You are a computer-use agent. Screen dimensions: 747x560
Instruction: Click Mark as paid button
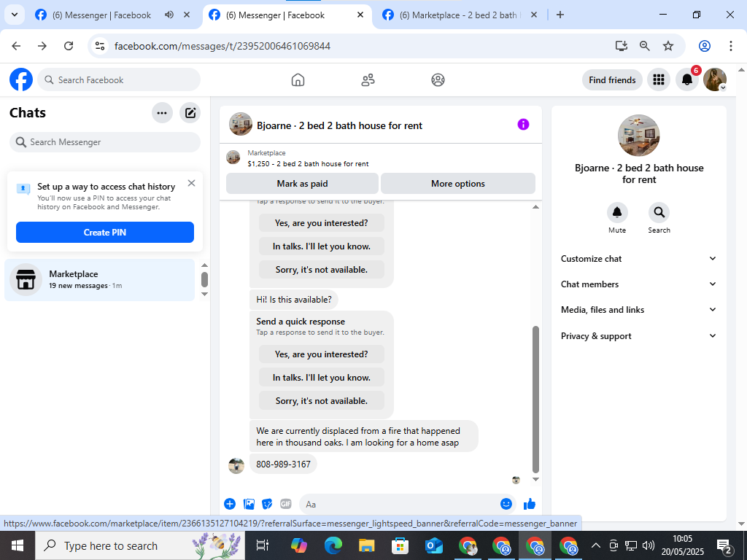click(x=302, y=183)
